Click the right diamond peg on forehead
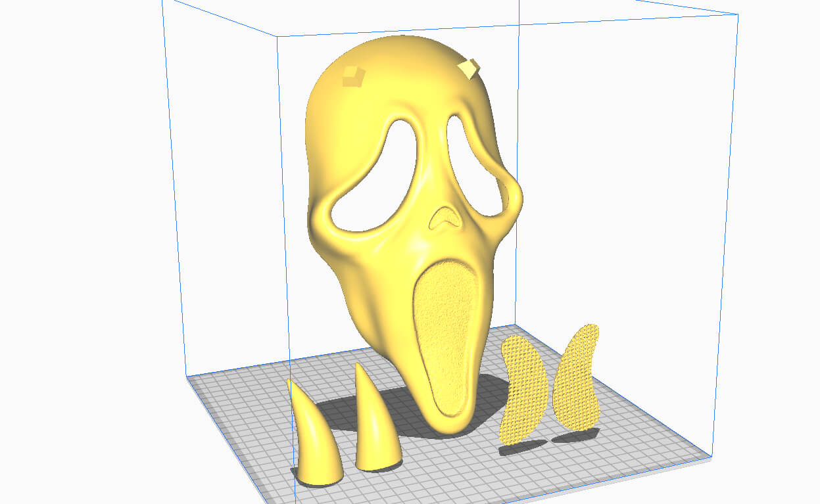This screenshot has height=504, width=820. click(x=470, y=68)
